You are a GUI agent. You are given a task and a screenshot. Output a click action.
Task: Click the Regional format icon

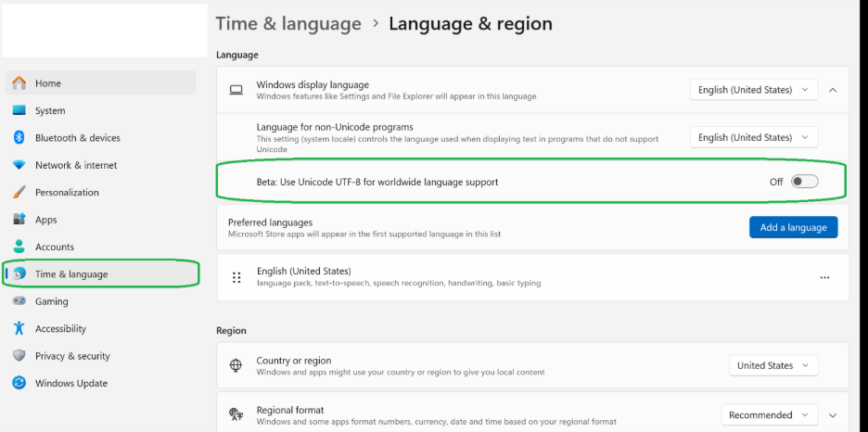point(236,415)
